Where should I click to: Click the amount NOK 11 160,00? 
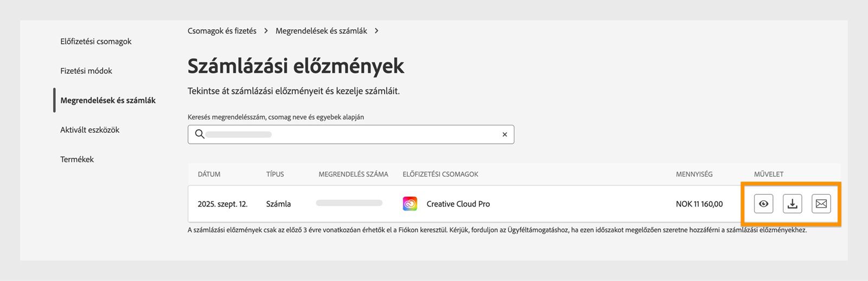tap(699, 204)
